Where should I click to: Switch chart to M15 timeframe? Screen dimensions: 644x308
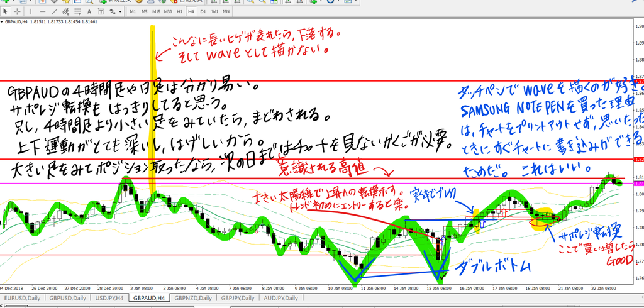pos(156,11)
